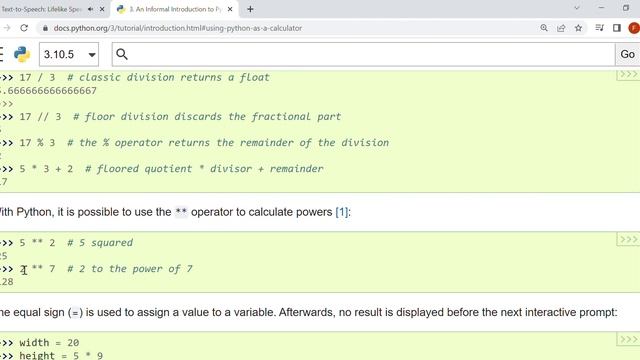Close the Informal Introduction to Python tab

click(230, 9)
